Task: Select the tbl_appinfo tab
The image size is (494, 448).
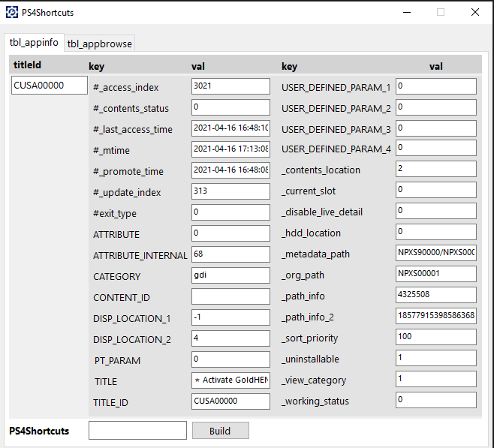Action: pos(34,42)
